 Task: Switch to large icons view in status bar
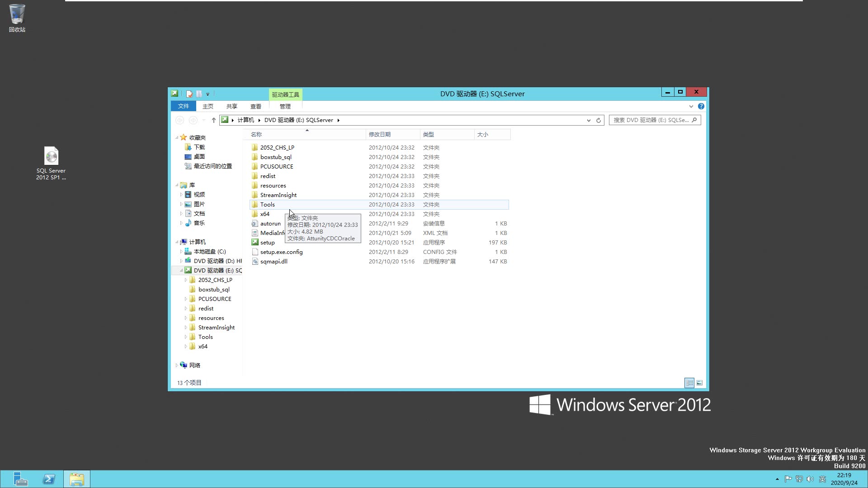point(699,383)
